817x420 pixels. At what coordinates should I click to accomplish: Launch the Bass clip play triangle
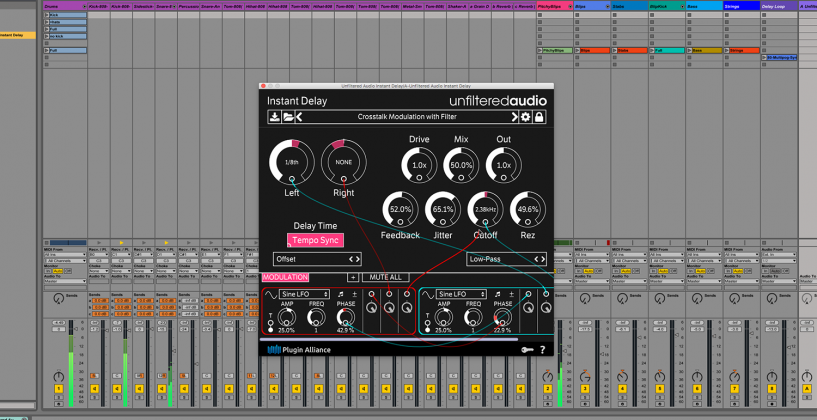(x=690, y=51)
